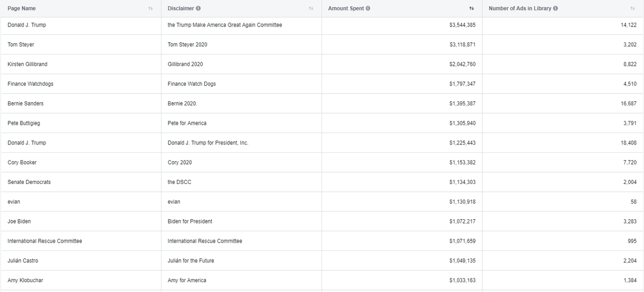Click ad count 18,408

(628, 143)
